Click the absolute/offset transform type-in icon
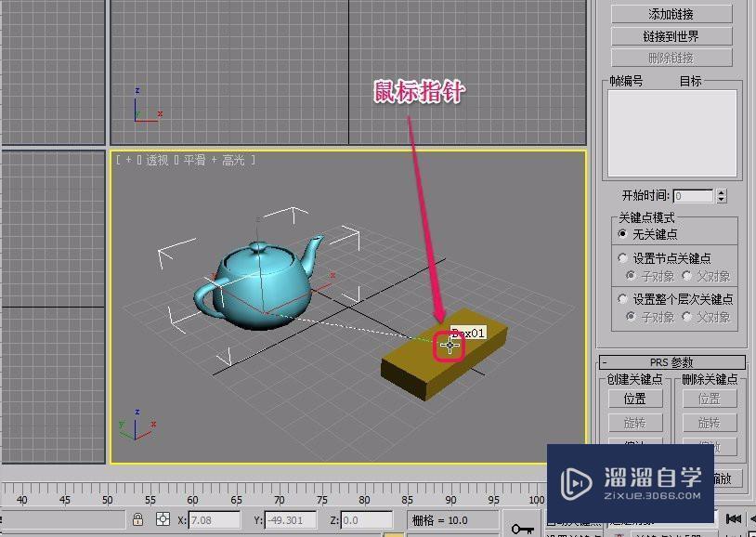Screen dimensions: 756x537 click(161, 520)
